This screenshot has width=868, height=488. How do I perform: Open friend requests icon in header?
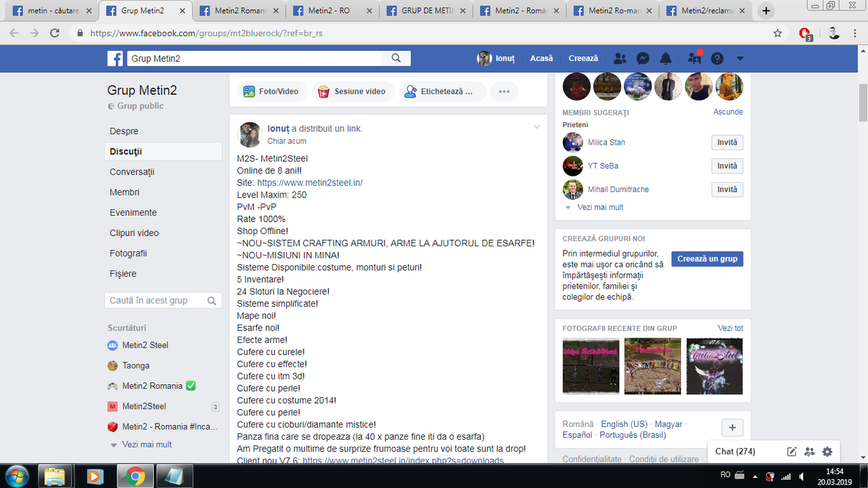pyautogui.click(x=620, y=58)
